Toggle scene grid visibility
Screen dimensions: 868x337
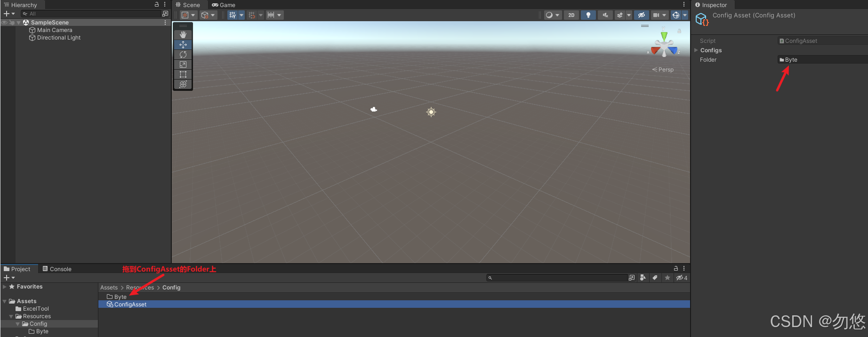pyautogui.click(x=232, y=15)
